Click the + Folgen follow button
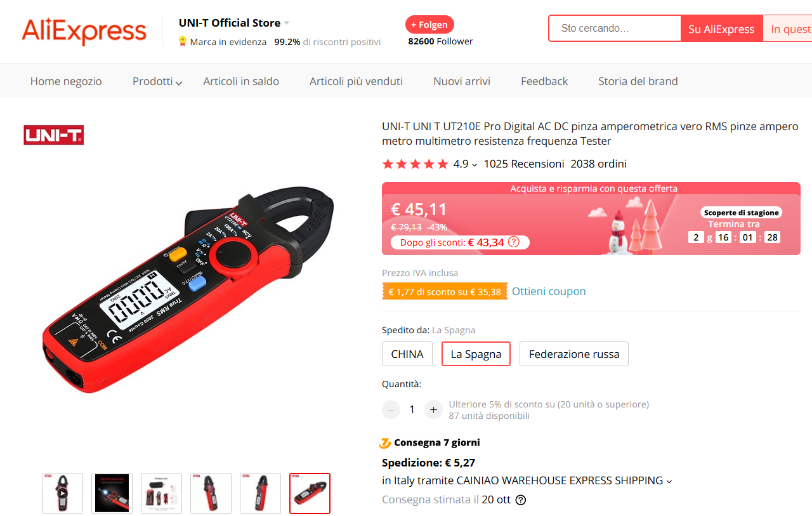Screen dimensions: 812x516 click(x=429, y=25)
